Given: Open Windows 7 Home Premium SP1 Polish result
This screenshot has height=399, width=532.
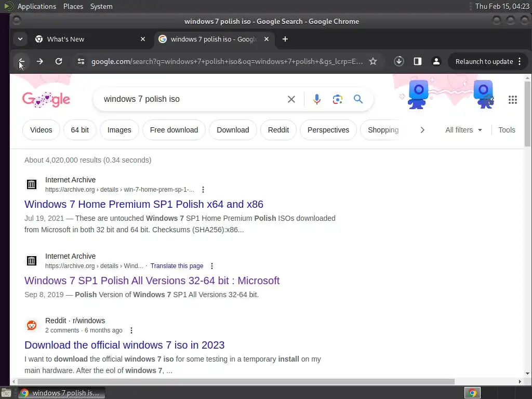Looking at the screenshot, I should [144, 204].
